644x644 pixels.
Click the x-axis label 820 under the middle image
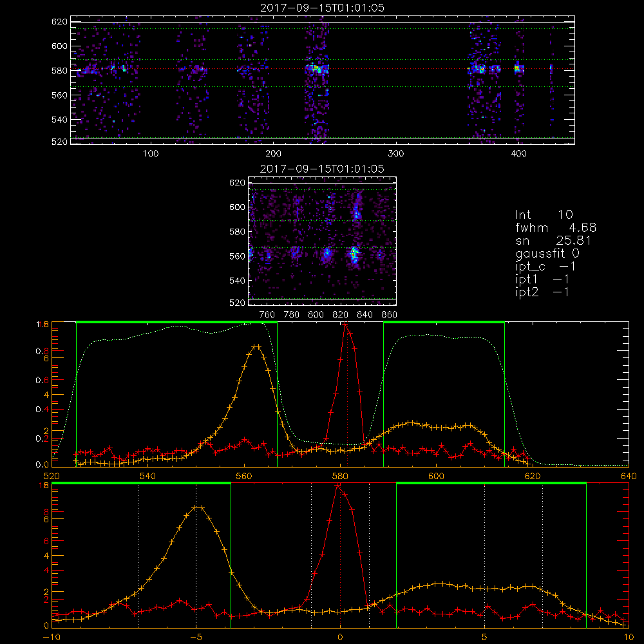point(341,315)
